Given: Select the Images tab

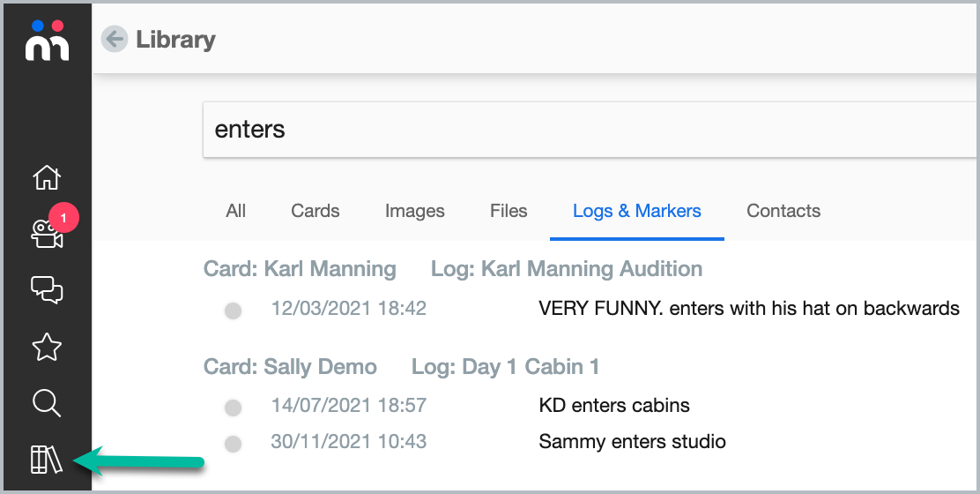Looking at the screenshot, I should point(414,211).
